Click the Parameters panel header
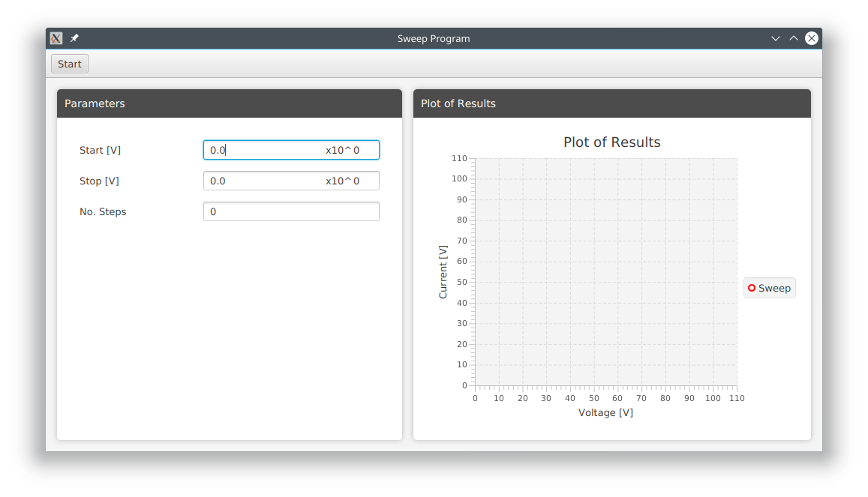This screenshot has width=868, height=497. click(230, 103)
